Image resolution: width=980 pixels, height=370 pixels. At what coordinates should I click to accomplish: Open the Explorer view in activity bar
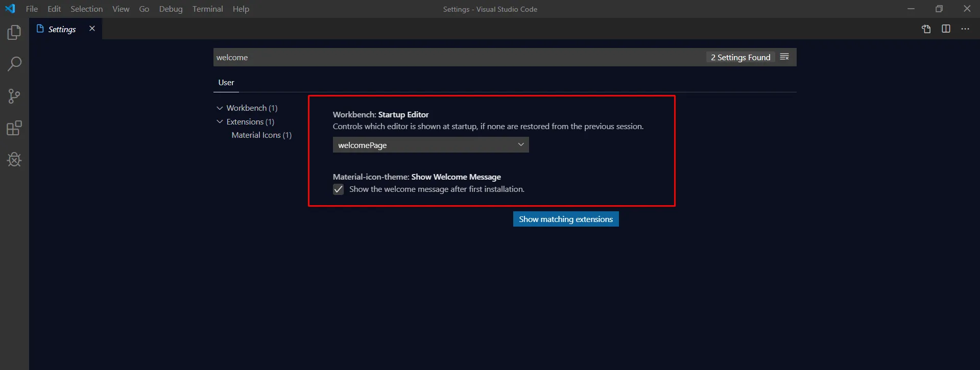[x=14, y=33]
